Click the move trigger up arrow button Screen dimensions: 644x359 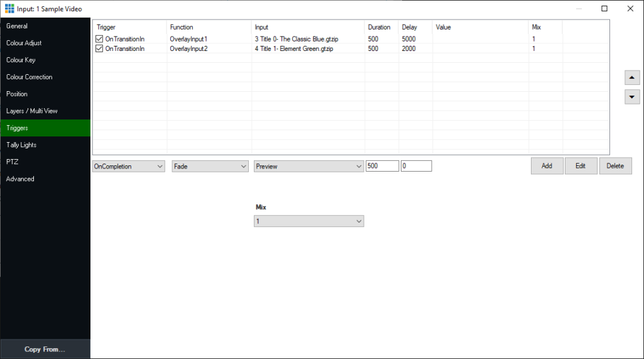point(632,77)
